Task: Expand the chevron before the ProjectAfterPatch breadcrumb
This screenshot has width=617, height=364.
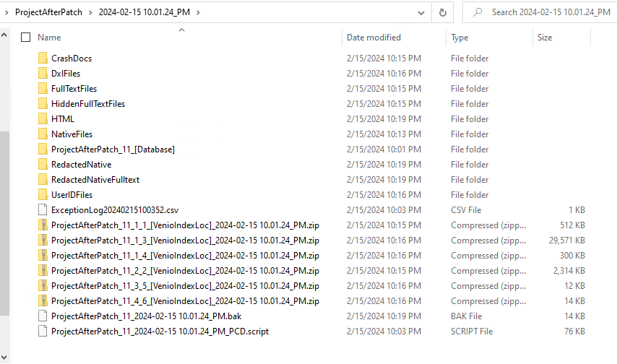Action: coord(7,12)
